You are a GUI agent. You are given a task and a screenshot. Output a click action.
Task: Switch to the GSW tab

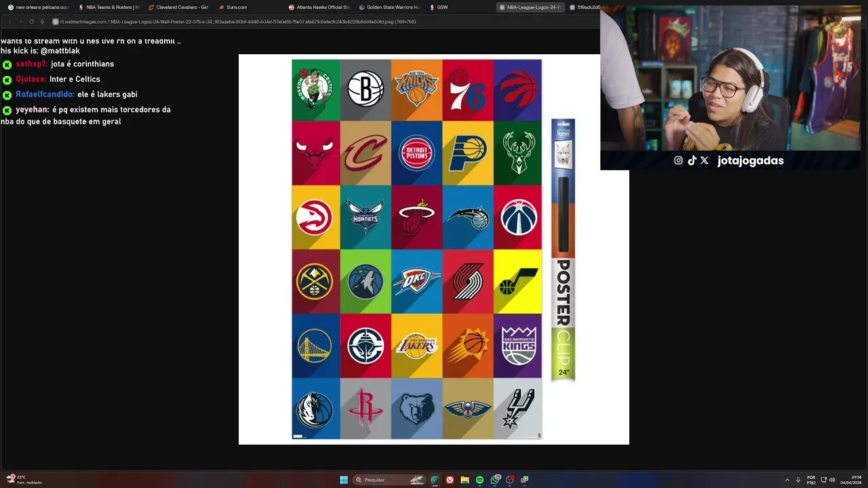coord(460,7)
